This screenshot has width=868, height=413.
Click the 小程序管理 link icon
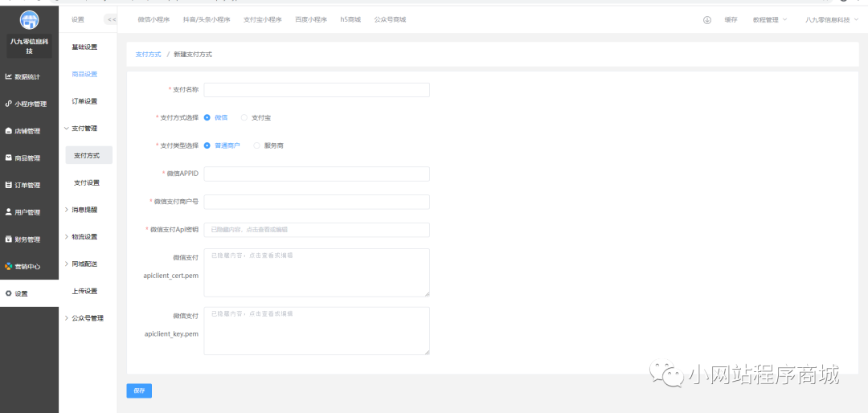8,104
